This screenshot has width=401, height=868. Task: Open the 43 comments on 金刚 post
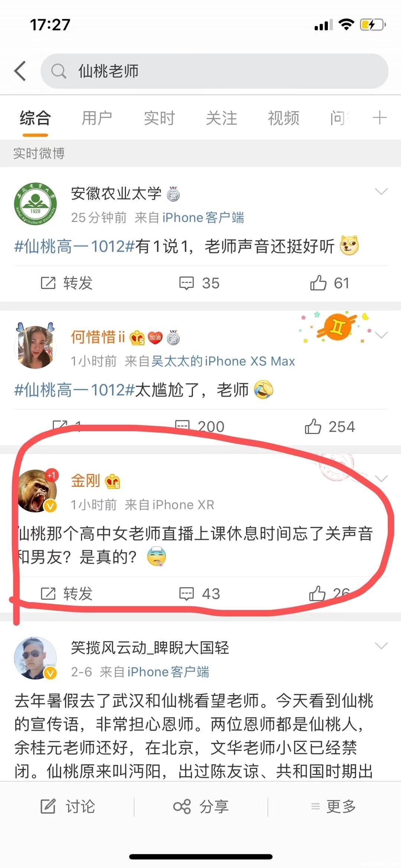pyautogui.click(x=199, y=594)
